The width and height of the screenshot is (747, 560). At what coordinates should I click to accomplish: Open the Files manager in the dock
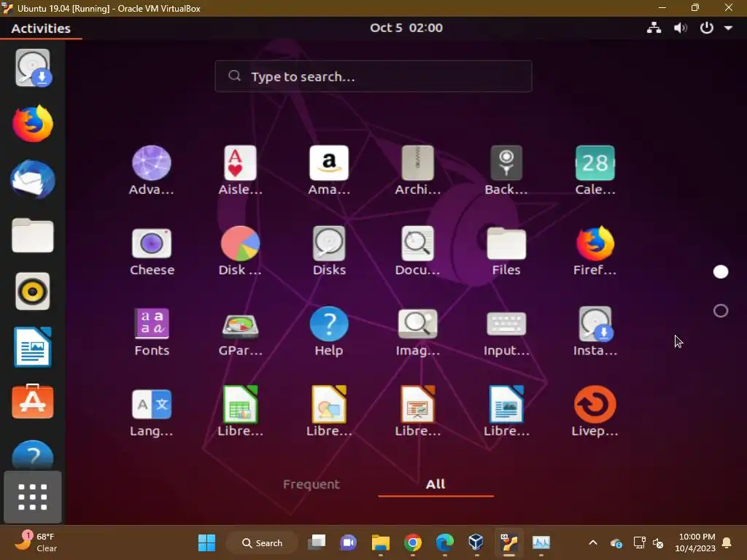pos(33,236)
